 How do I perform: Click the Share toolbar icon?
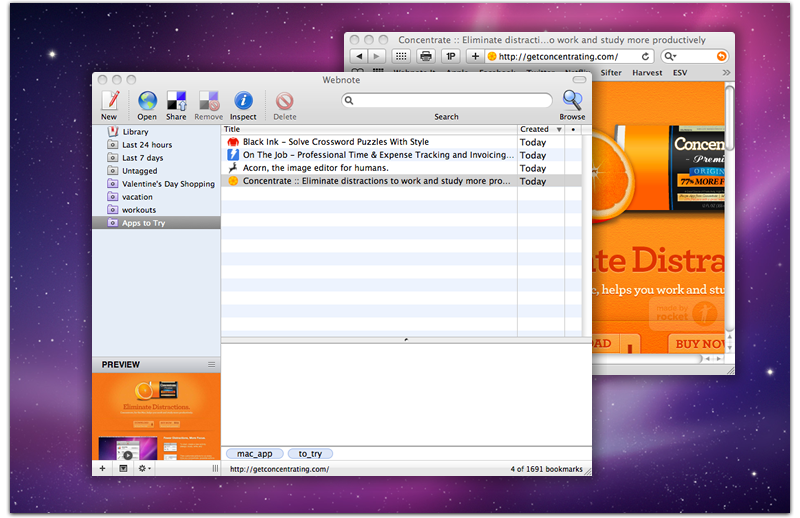(177, 101)
